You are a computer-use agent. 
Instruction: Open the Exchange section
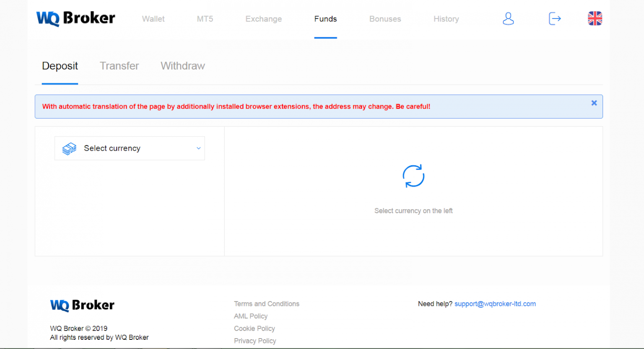click(264, 19)
